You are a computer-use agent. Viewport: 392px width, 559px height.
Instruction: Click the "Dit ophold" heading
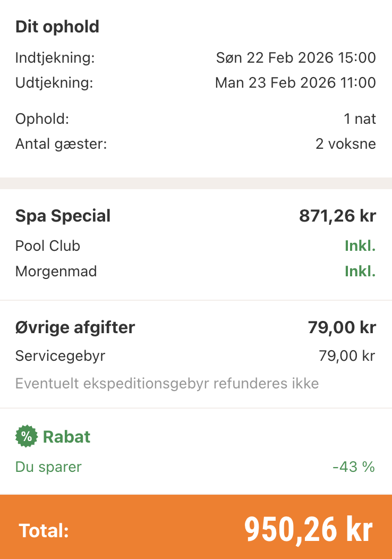57,27
